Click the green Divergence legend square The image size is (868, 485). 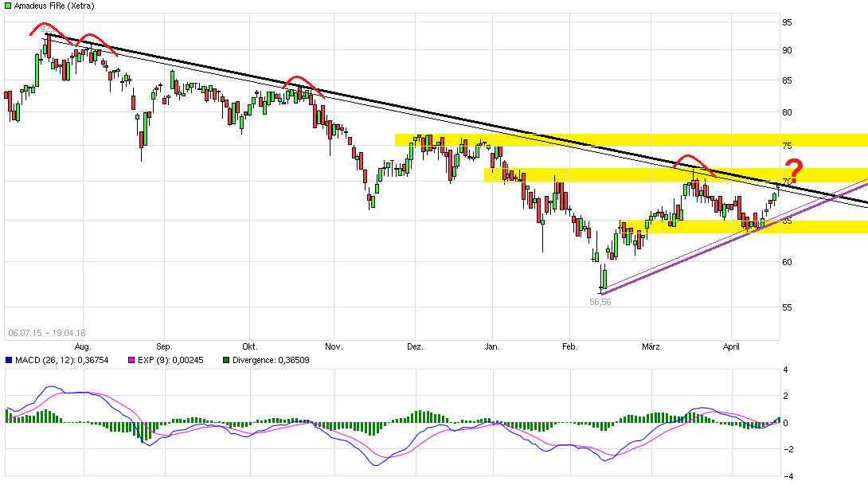[x=225, y=360]
